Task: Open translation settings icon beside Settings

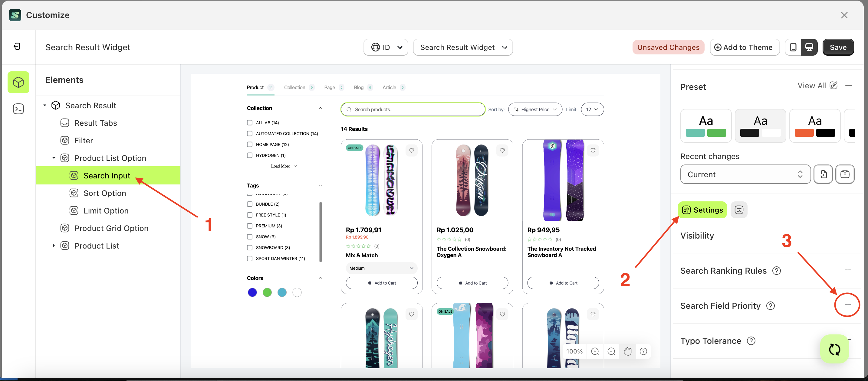Action: 738,210
